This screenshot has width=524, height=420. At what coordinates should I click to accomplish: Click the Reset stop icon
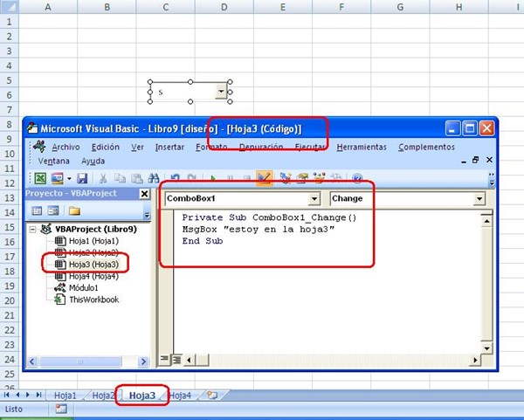246,178
